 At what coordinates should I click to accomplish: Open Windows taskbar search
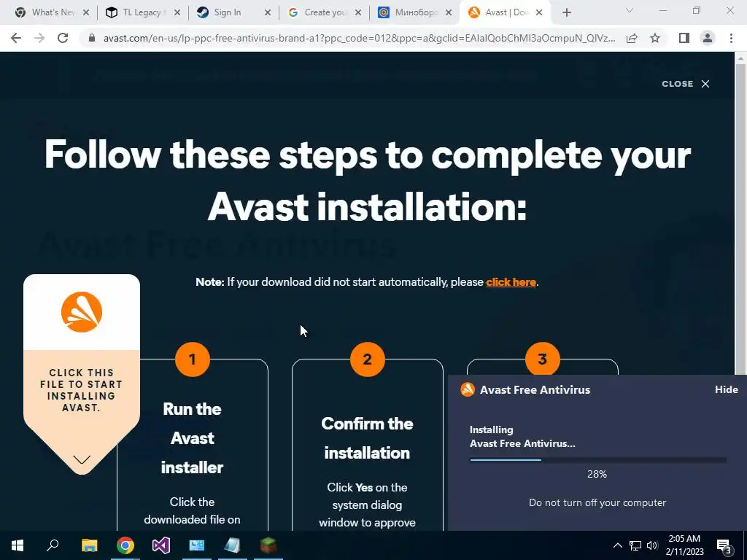tap(53, 545)
